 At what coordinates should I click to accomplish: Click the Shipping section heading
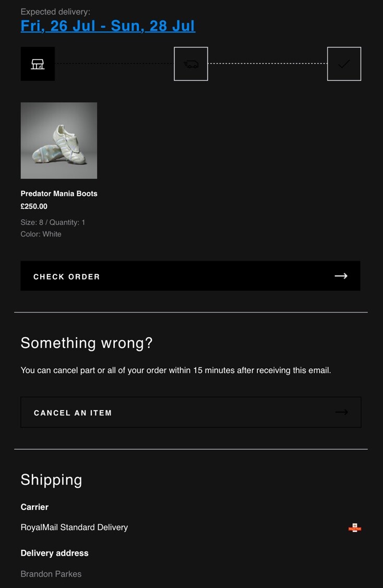[x=51, y=479]
